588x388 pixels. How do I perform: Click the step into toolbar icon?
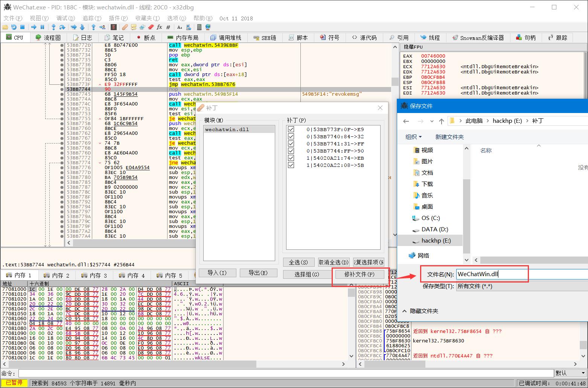[x=54, y=27]
